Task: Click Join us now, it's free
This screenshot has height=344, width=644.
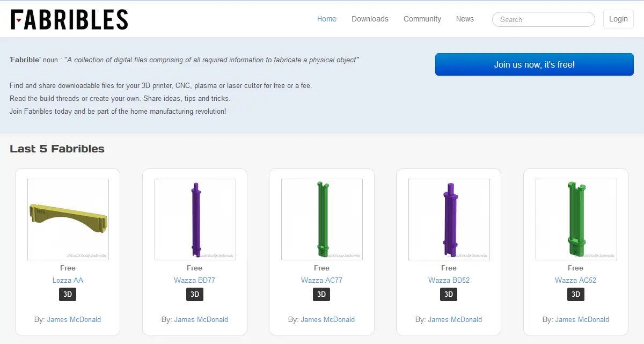Action: [x=535, y=64]
